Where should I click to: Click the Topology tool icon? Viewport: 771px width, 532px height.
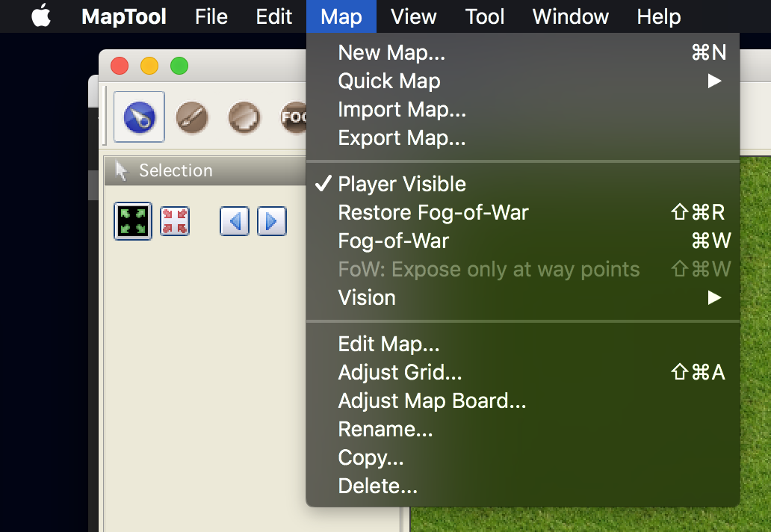pyautogui.click(x=243, y=117)
